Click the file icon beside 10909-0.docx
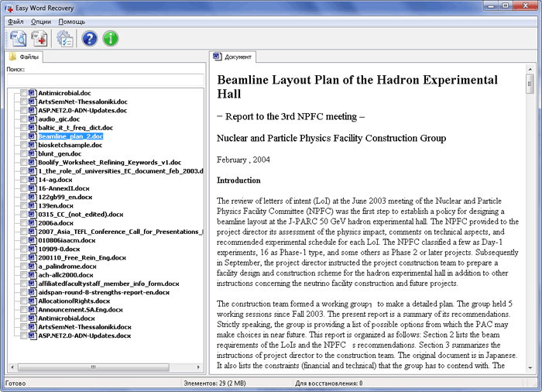 click(x=33, y=249)
